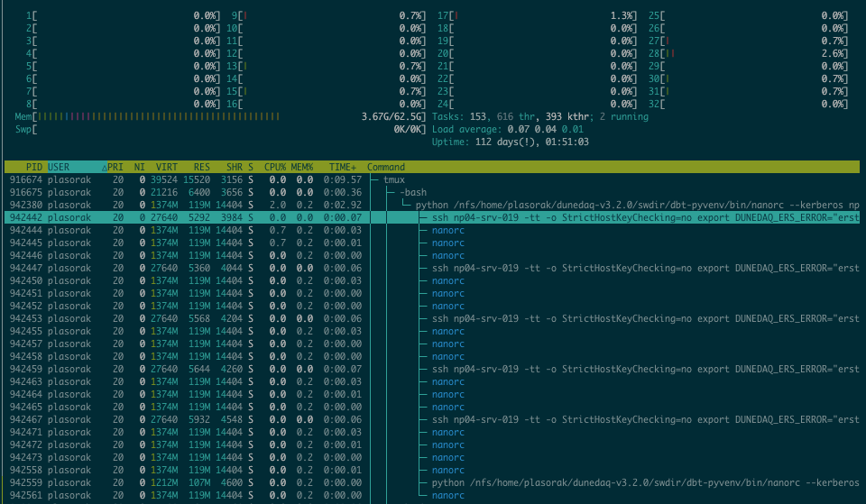The width and height of the screenshot is (866, 504).
Task: Select nanorc thread with PID 942455
Action: [432, 331]
